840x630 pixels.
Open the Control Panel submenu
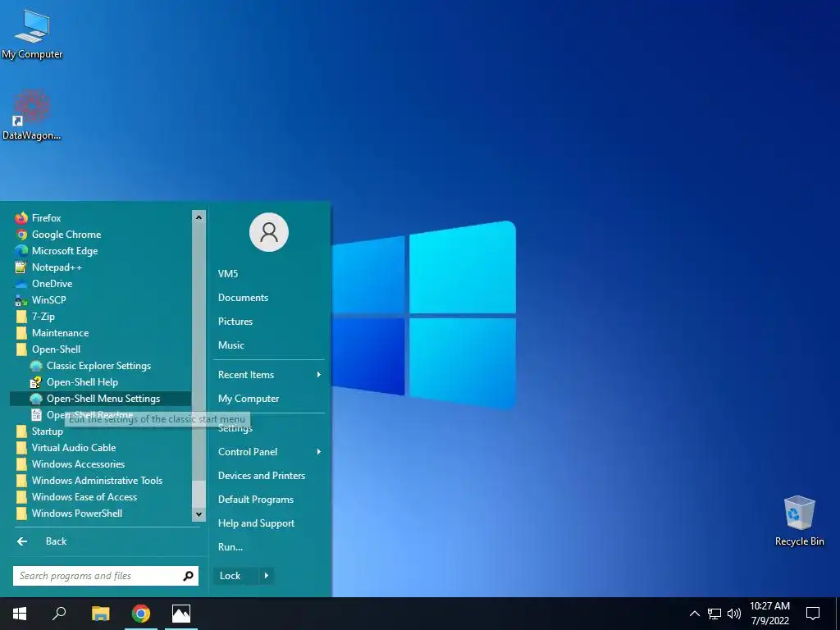point(269,452)
